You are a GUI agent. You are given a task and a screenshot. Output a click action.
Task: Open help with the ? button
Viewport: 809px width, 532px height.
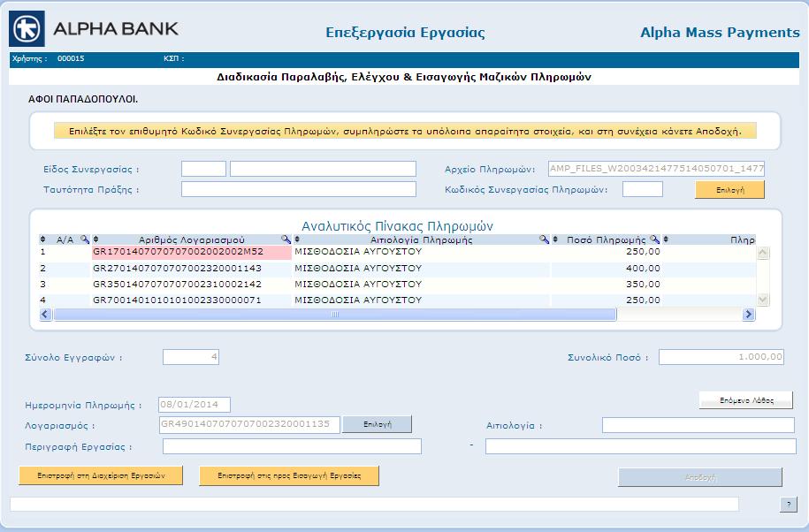789,505
